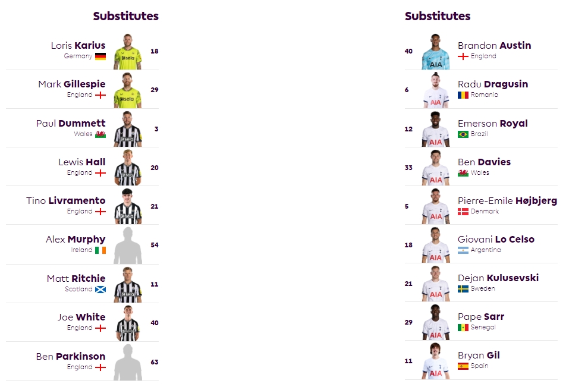Open Ben Davies' profile link
588x390 pixels.
(x=484, y=162)
